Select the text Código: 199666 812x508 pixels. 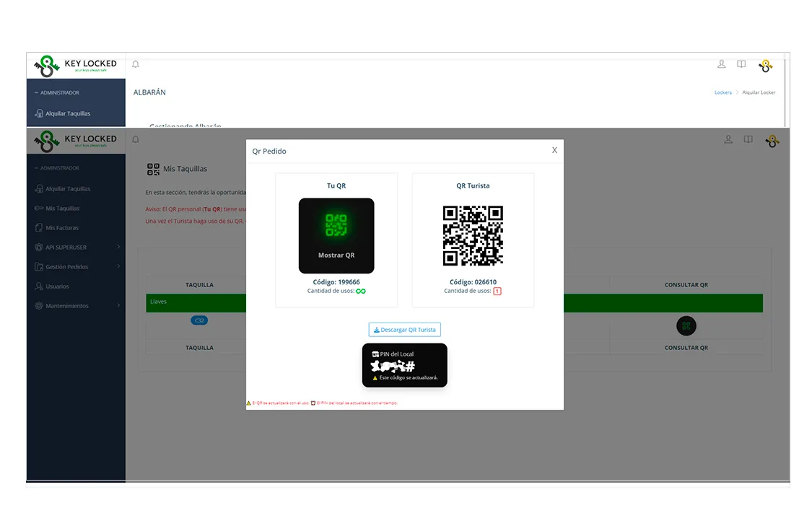coord(336,282)
